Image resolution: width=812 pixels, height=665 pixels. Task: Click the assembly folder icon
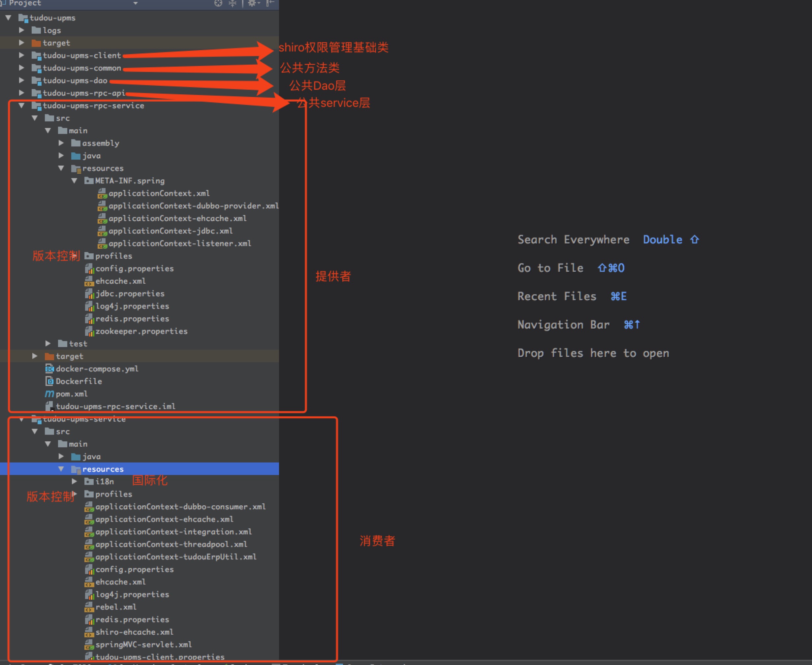coord(76,143)
